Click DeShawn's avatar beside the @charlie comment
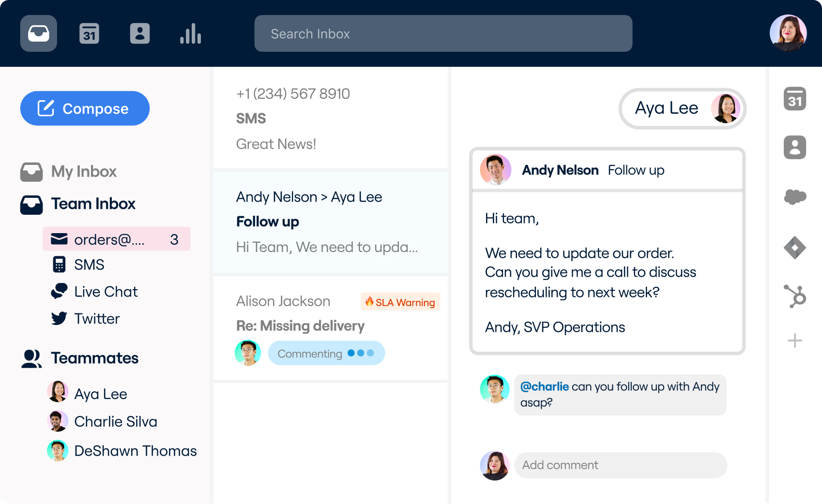Viewport: 822px width, 504px height. [495, 389]
